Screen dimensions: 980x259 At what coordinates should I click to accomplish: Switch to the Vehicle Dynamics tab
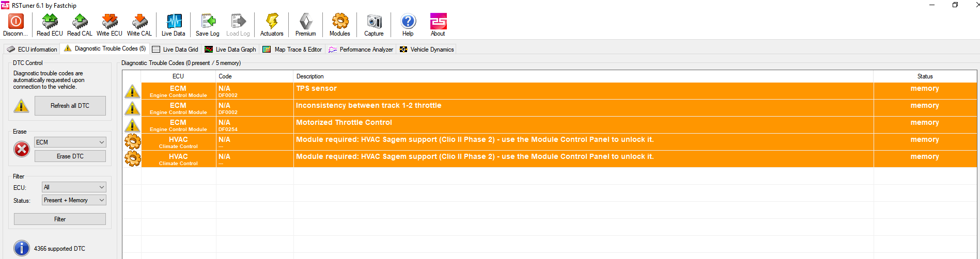(x=427, y=50)
